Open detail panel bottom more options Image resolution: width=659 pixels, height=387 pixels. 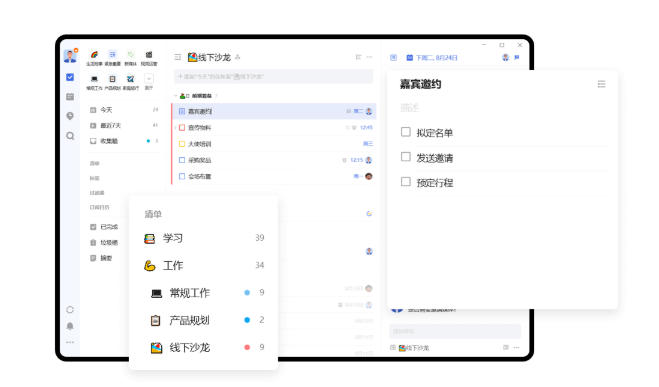pyautogui.click(x=517, y=348)
